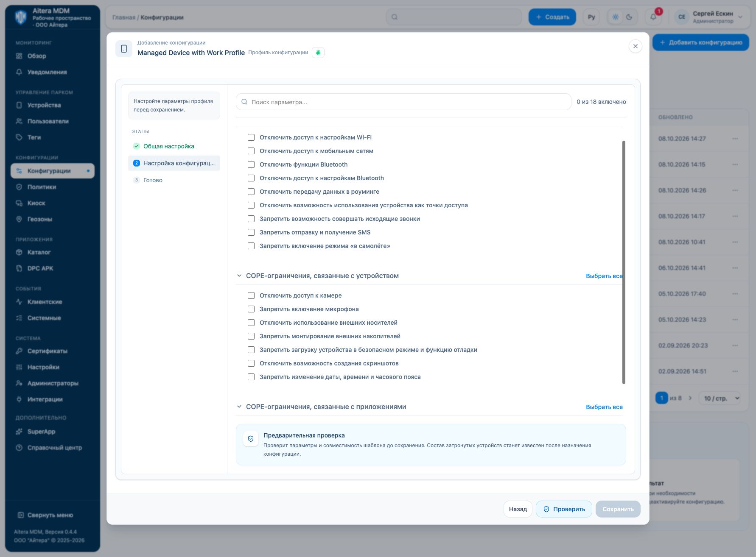This screenshot has height=557, width=756.
Task: Switch to light theme sun icon
Action: click(x=616, y=17)
